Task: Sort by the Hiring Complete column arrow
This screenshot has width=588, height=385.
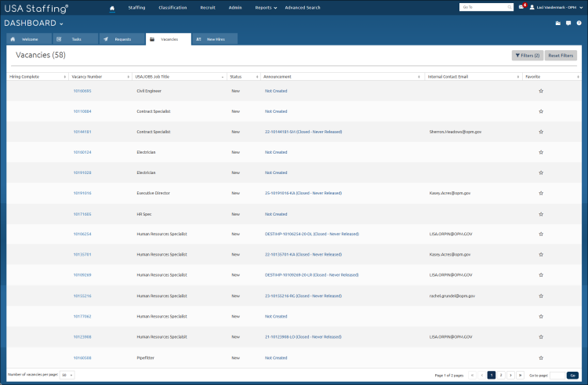Action: pos(65,77)
